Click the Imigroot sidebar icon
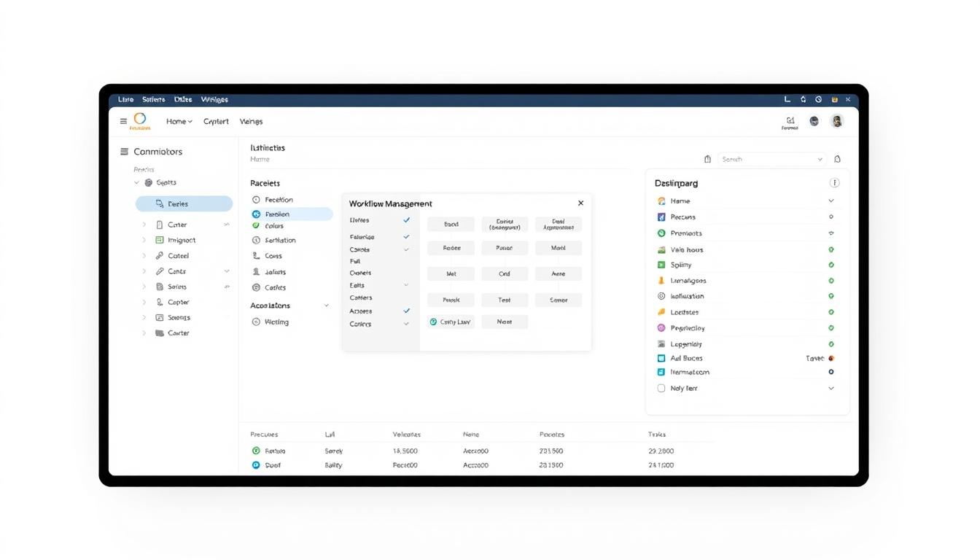The width and height of the screenshot is (980, 560). tap(160, 240)
